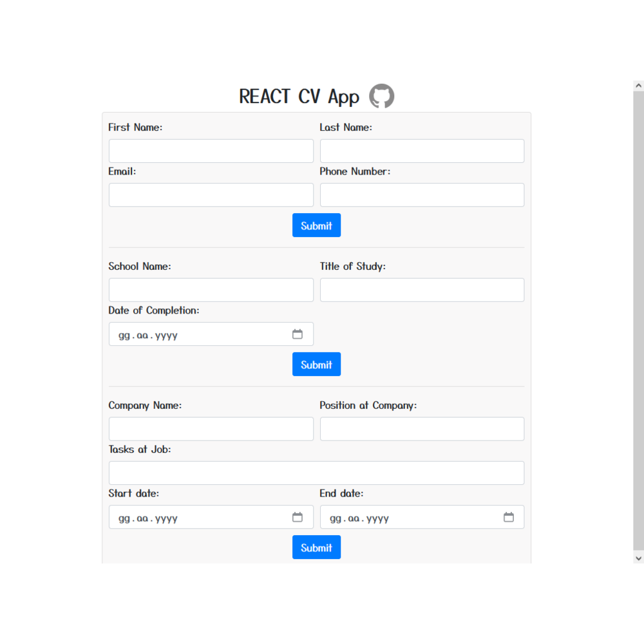This screenshot has width=644, height=644.
Task: Click the Email label
Action: [122, 171]
